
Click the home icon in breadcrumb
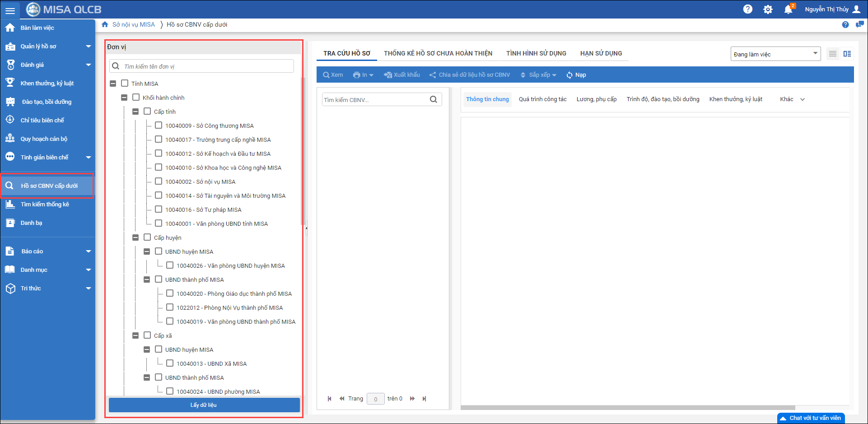click(x=105, y=24)
